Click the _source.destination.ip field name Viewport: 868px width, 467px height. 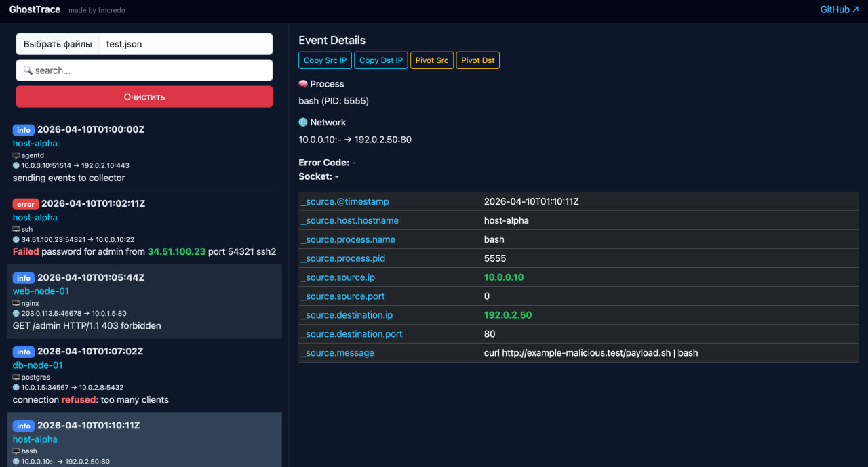point(347,315)
